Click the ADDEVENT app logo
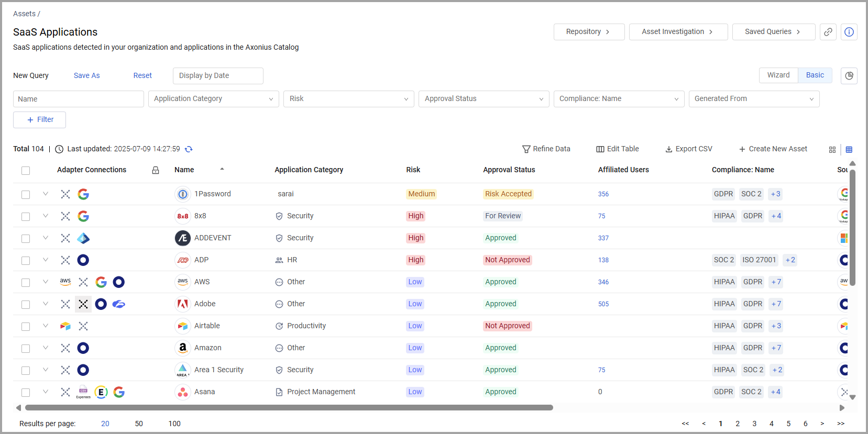This screenshot has height=434, width=868. (x=182, y=238)
